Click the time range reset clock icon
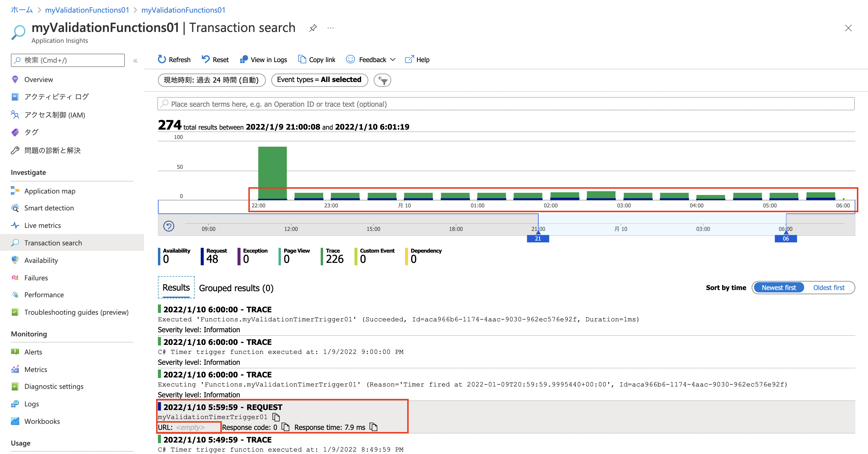 click(168, 226)
